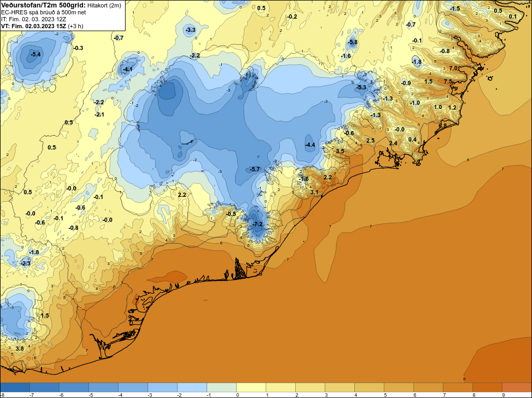Click the valid time line 'VT: Fim. 02.03.2023 15Z'
532x398 pixels.
pos(34,26)
